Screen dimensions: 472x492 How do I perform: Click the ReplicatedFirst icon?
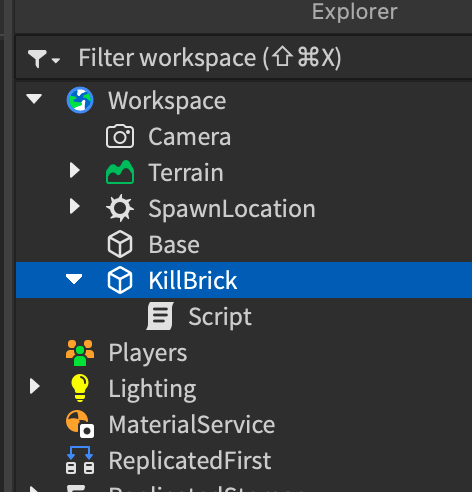click(80, 460)
